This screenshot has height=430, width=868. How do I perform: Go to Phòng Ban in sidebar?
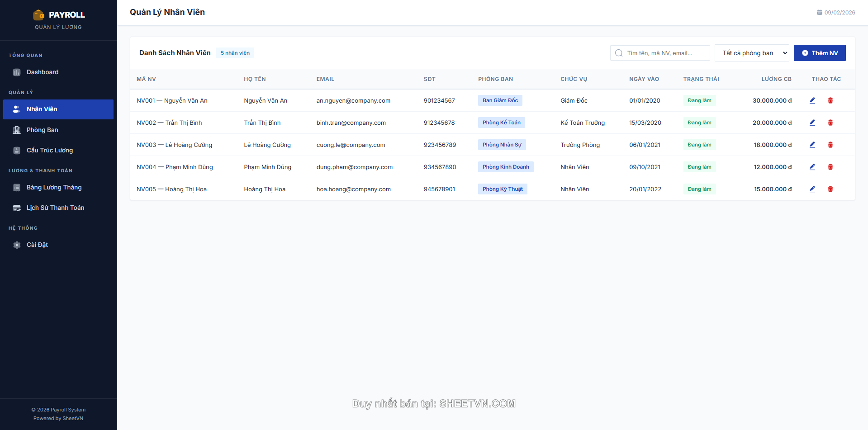pos(42,130)
